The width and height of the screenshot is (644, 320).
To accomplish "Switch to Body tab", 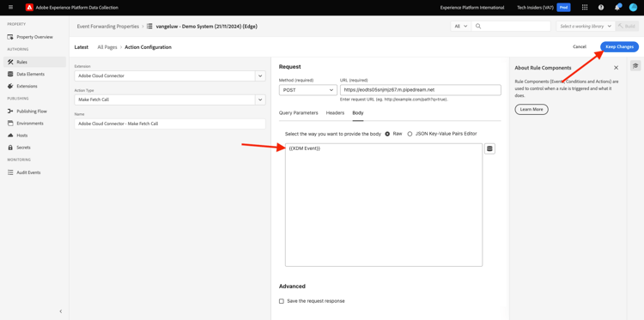I will [x=358, y=113].
